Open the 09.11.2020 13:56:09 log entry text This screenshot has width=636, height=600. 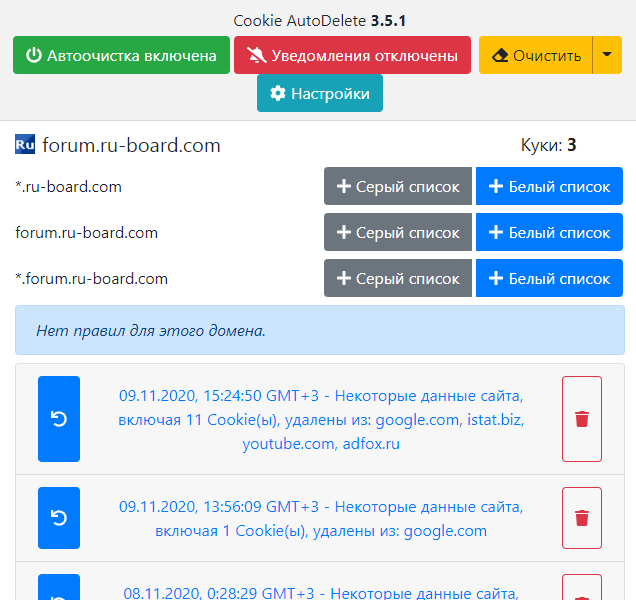321,518
